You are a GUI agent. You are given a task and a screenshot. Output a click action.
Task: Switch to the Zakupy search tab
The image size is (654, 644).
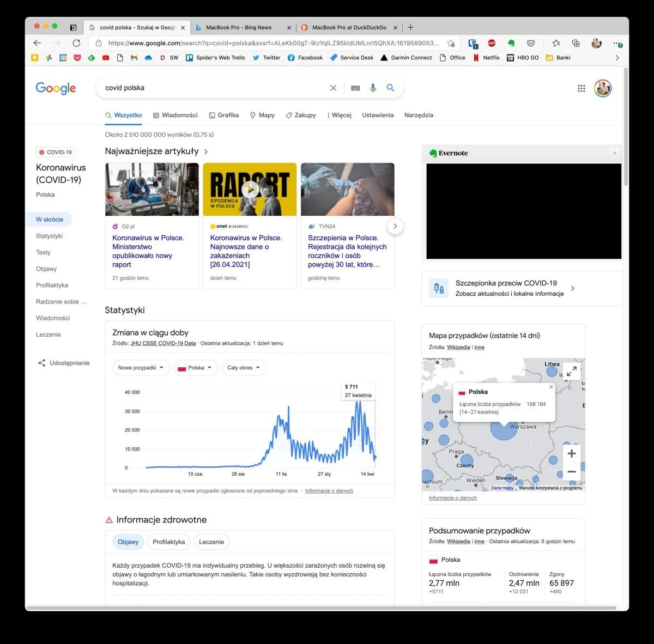coord(301,115)
